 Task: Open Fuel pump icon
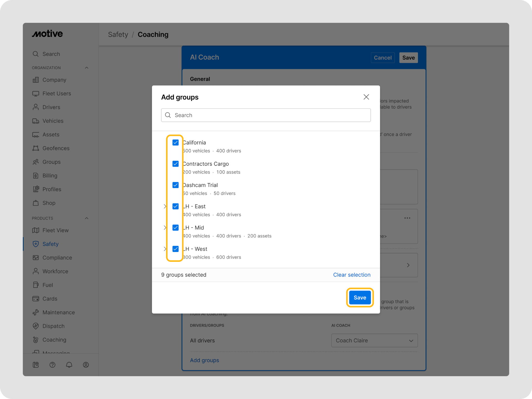coord(36,285)
